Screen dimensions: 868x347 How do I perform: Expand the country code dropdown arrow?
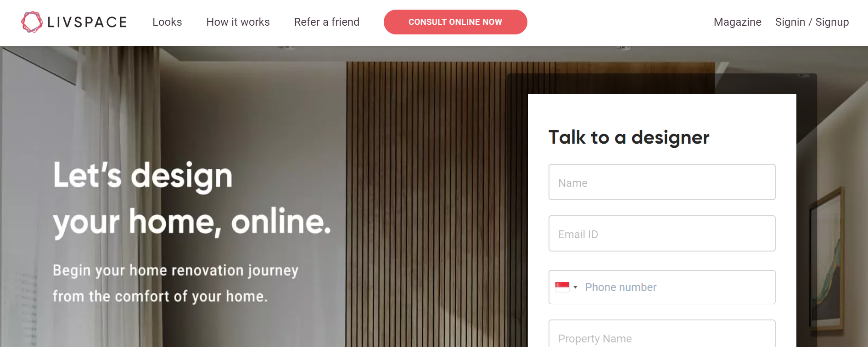tap(575, 287)
